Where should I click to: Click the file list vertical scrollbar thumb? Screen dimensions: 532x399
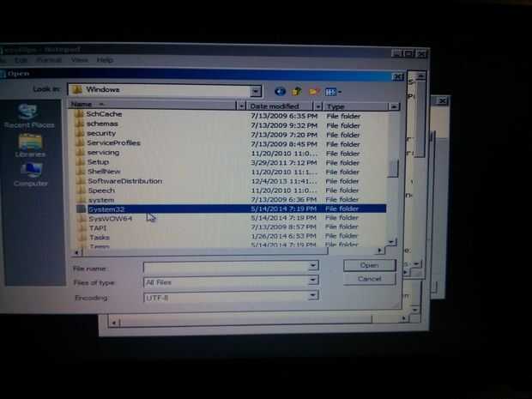pyautogui.click(x=393, y=168)
